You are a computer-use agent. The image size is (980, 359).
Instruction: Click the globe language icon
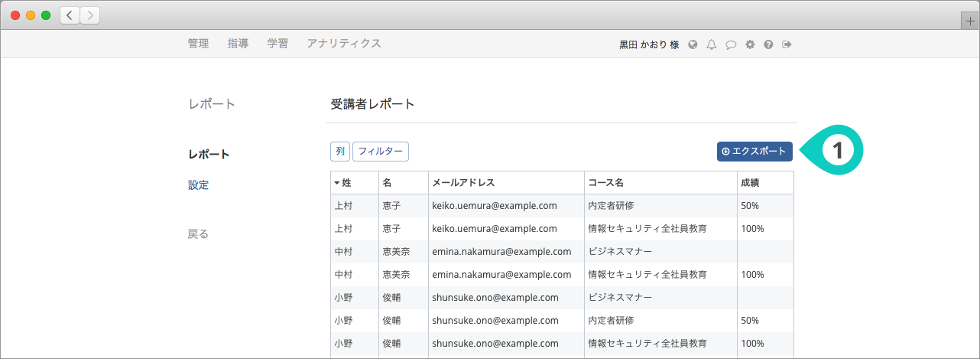(693, 44)
